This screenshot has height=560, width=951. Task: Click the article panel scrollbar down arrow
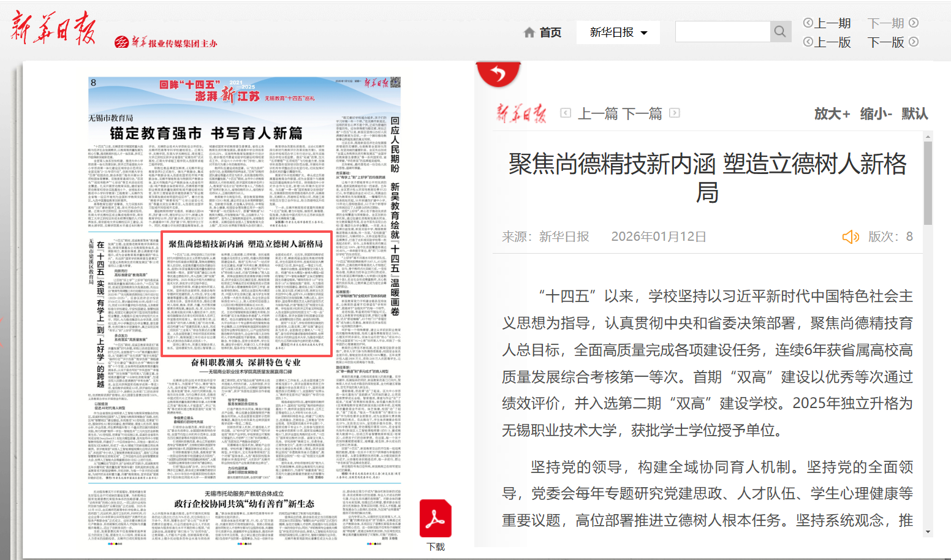point(928,532)
